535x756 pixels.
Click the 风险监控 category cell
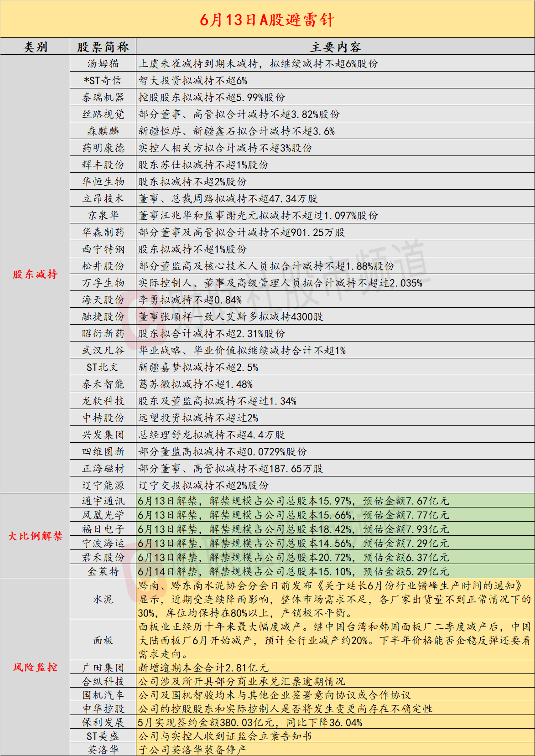tap(35, 667)
